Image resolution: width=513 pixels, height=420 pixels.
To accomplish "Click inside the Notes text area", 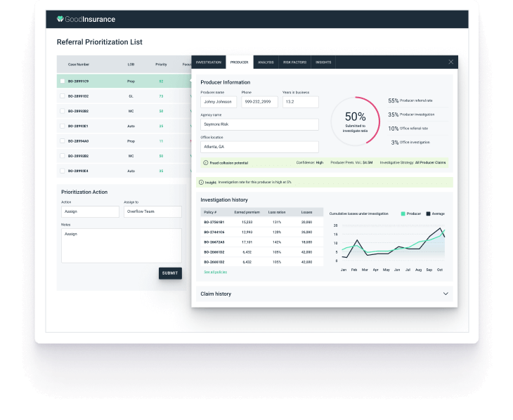I will click(x=122, y=246).
